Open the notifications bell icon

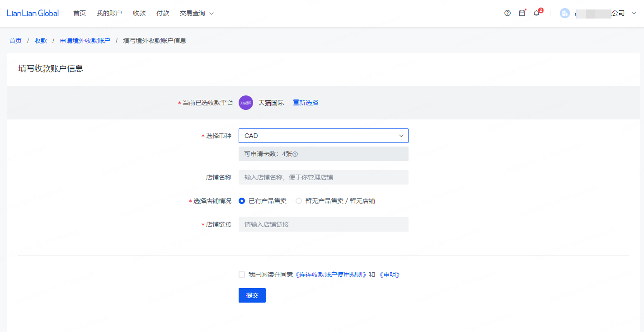pos(536,13)
